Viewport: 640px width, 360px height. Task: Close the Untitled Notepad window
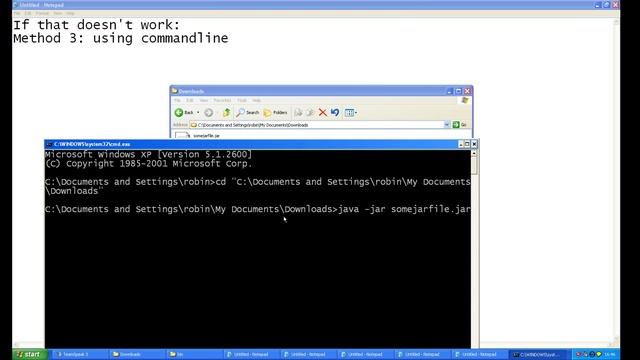click(x=616, y=5)
